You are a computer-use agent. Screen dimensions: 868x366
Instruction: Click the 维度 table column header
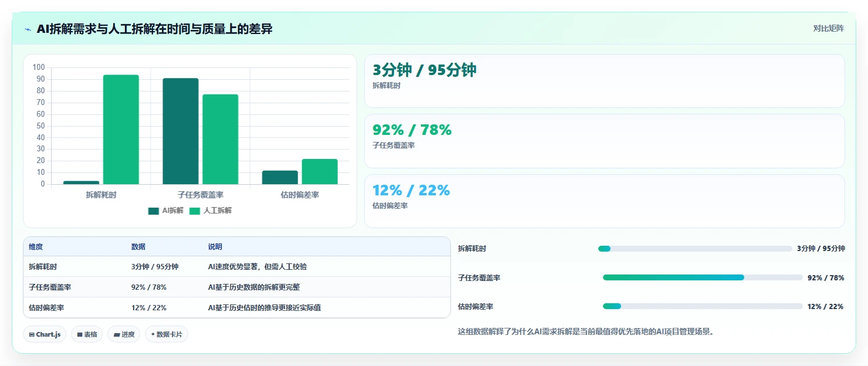[36, 247]
